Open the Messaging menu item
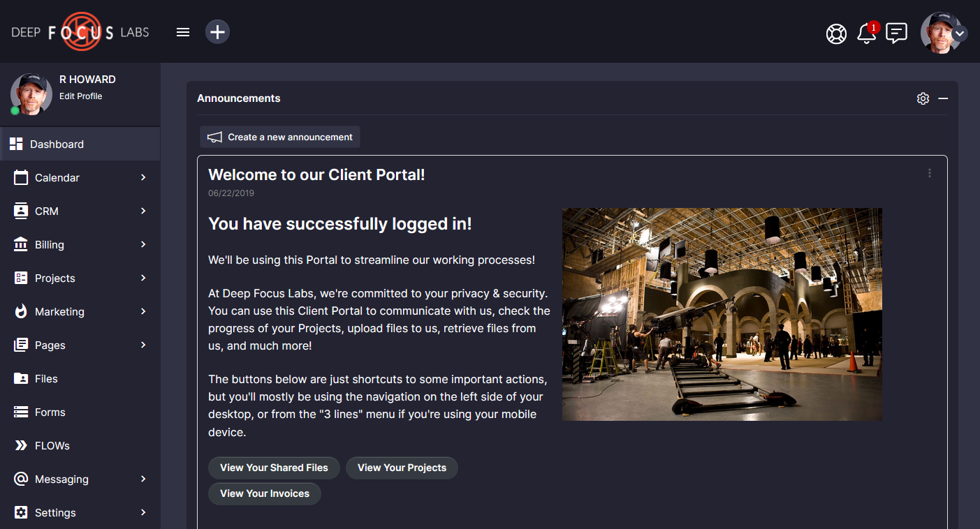The width and height of the screenshot is (980, 529). (80, 479)
